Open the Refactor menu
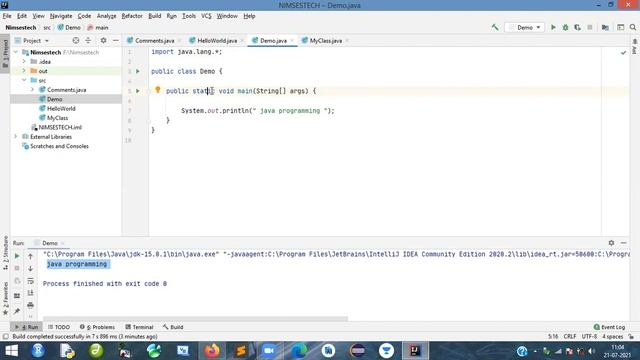The width and height of the screenshot is (640, 360). [132, 16]
